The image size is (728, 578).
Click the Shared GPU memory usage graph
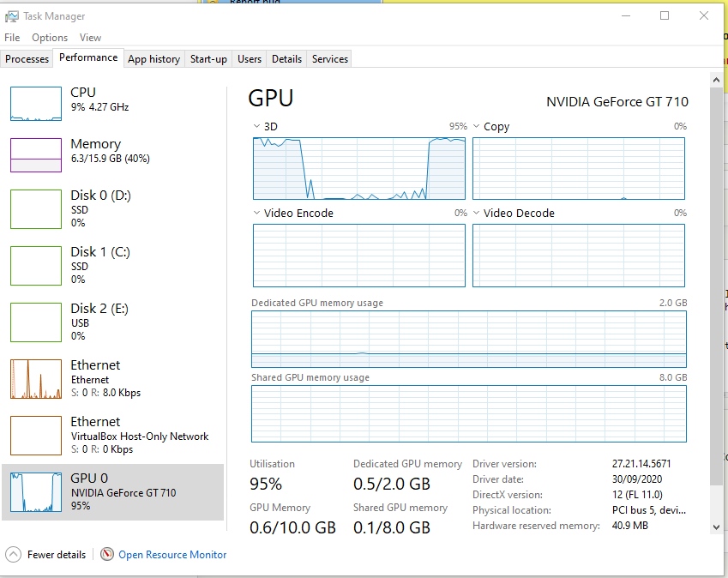[x=469, y=413]
